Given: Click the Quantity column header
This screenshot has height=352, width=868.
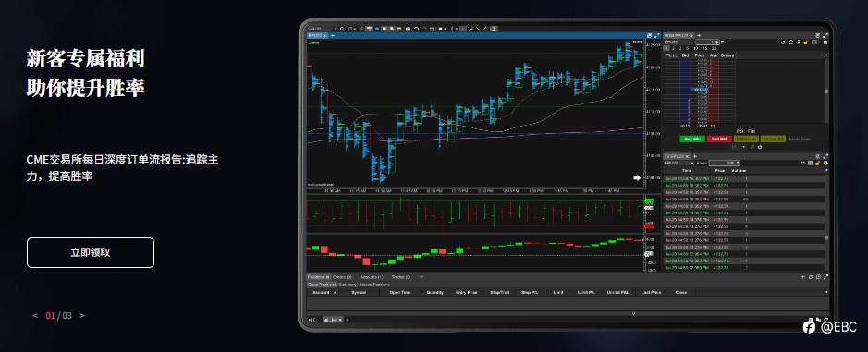Looking at the screenshot, I should (435, 292).
